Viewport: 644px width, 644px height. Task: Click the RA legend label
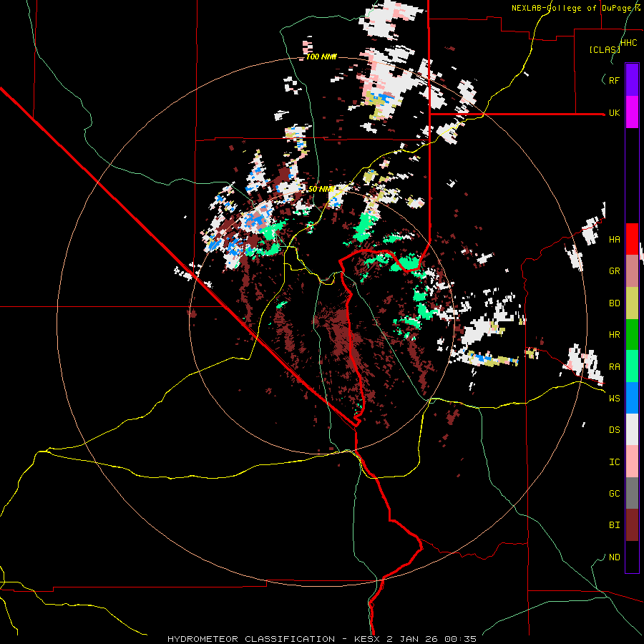point(614,367)
